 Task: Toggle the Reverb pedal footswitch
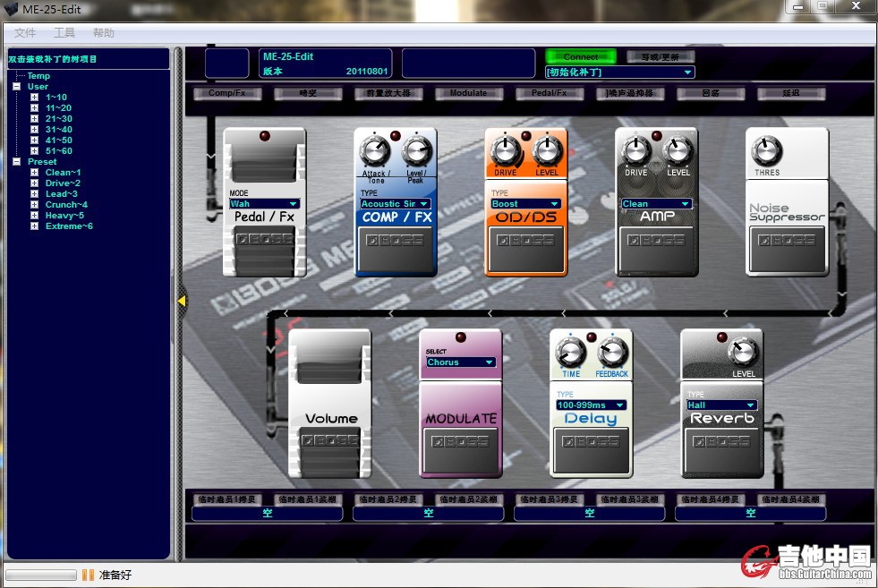[x=721, y=451]
